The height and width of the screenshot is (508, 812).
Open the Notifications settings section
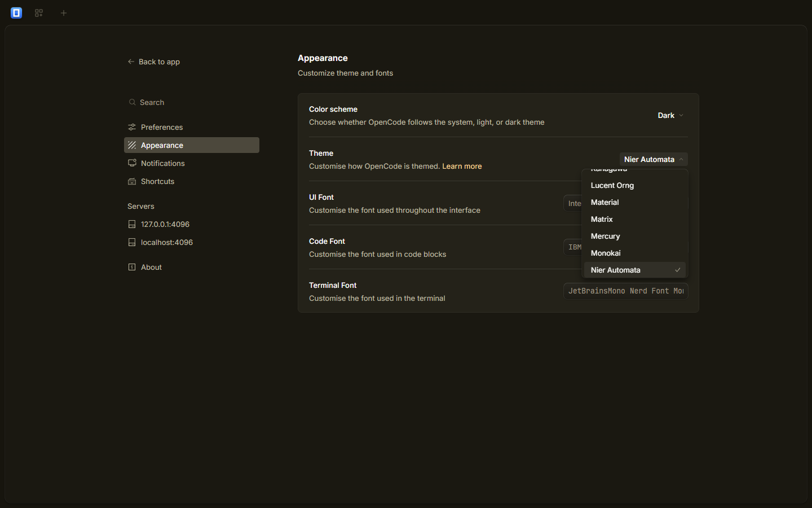coord(192,163)
